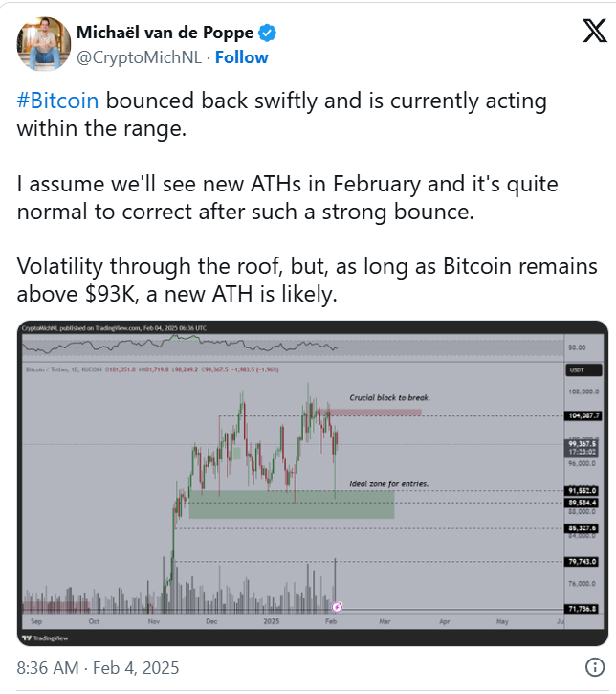Open the tweet info icon
This screenshot has height=694, width=616.
pos(594,666)
